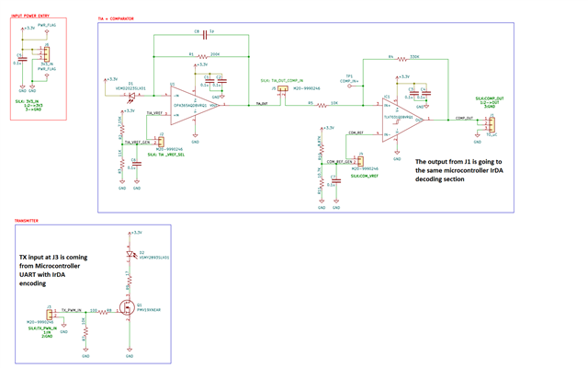Click the SILK:COMP_OUT annotation
Image resolution: width=588 pixels, height=368 pixels.
point(490,102)
